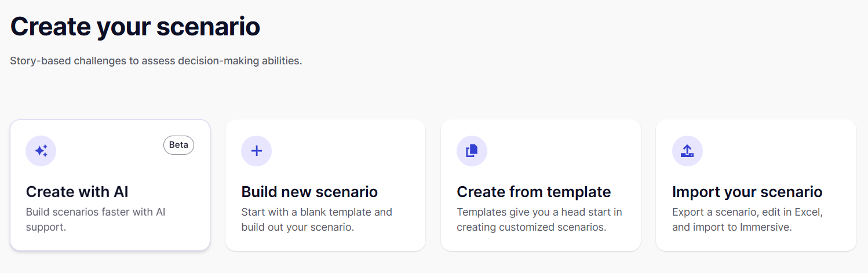The image size is (868, 273).
Task: Click the "import to Immersive" text line
Action: (731, 227)
